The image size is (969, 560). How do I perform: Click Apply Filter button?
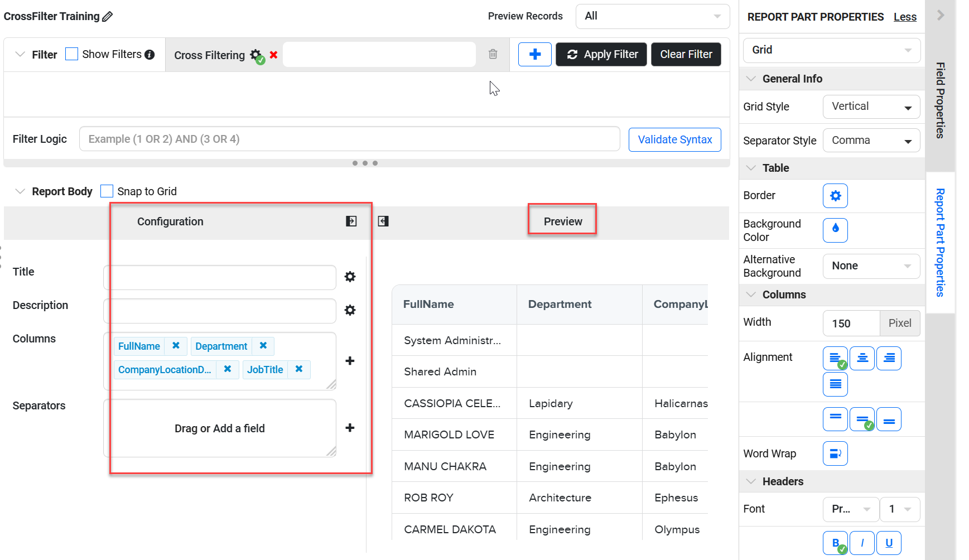click(x=601, y=54)
